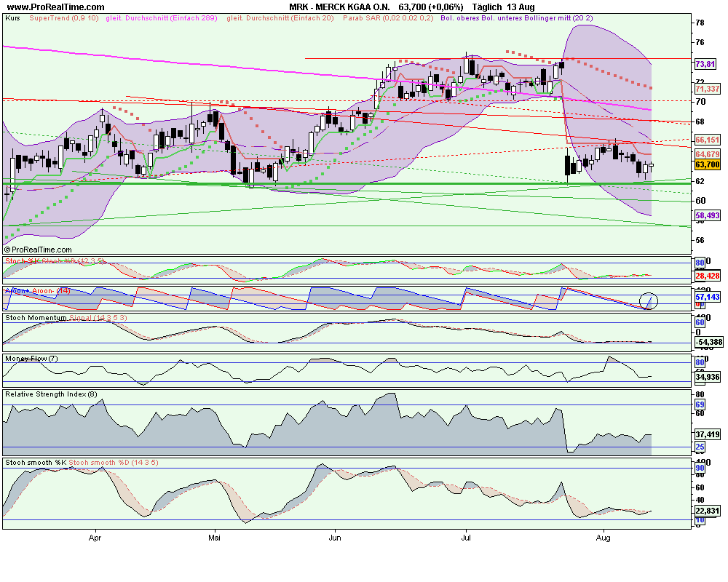The width and height of the screenshot is (728, 582).
Task: Click the Jul label on time axis
Action: tap(466, 538)
